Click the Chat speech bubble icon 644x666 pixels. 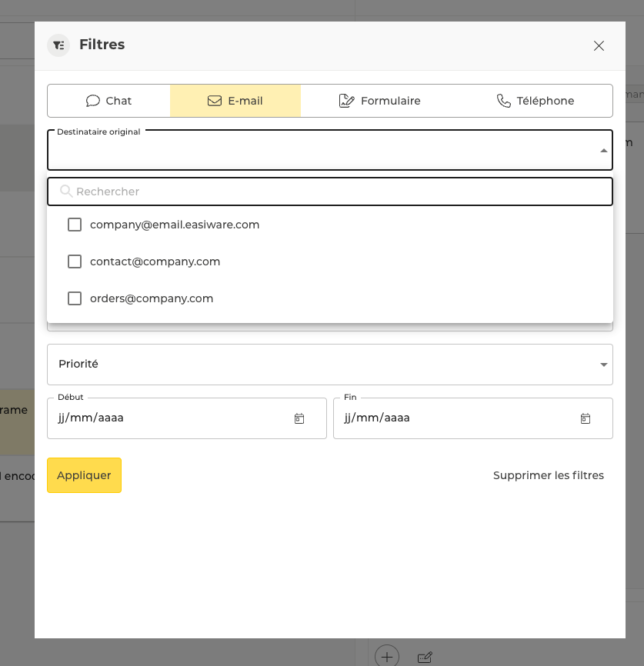tap(93, 101)
